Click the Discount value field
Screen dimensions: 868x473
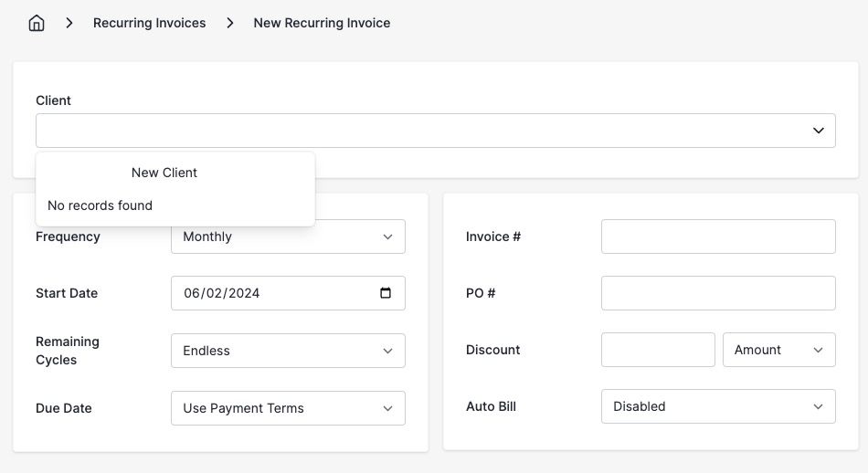(x=658, y=350)
